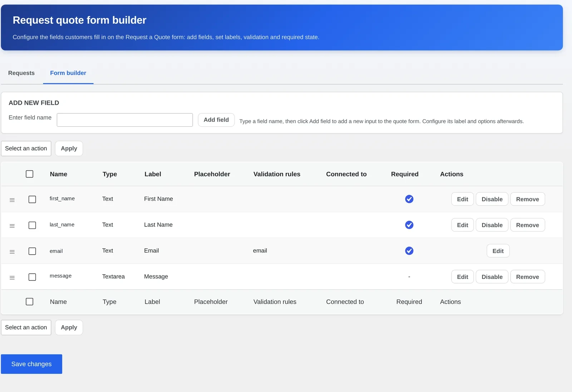Click the top Apply button
The image size is (572, 392).
coord(69,148)
